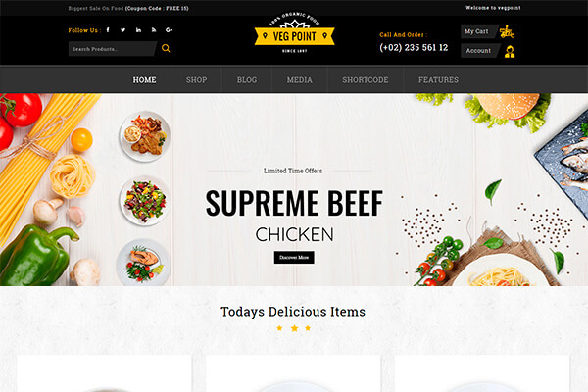Click the salad plate thumbnail

coord(145,201)
